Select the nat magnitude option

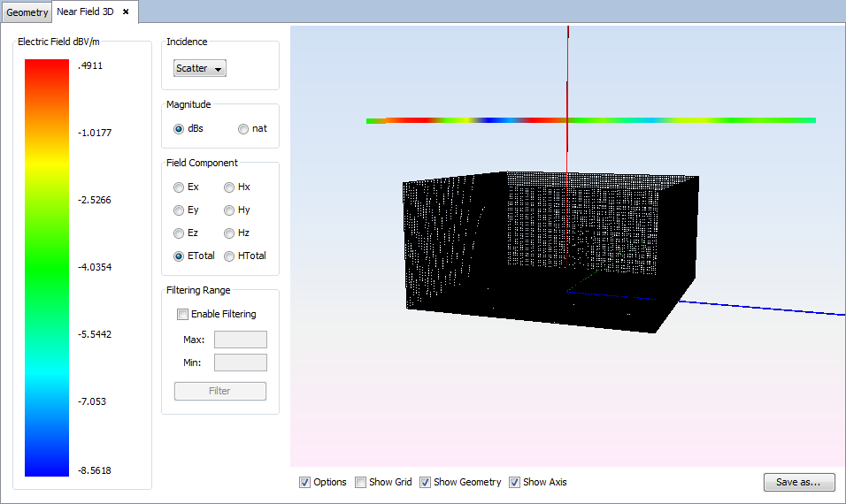pos(243,128)
